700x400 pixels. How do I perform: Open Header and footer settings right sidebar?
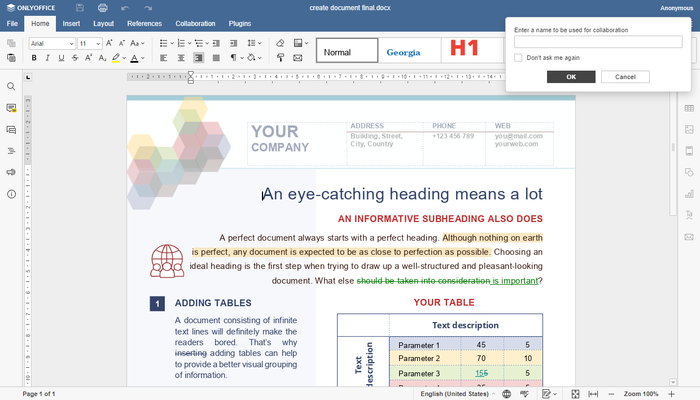[689, 151]
